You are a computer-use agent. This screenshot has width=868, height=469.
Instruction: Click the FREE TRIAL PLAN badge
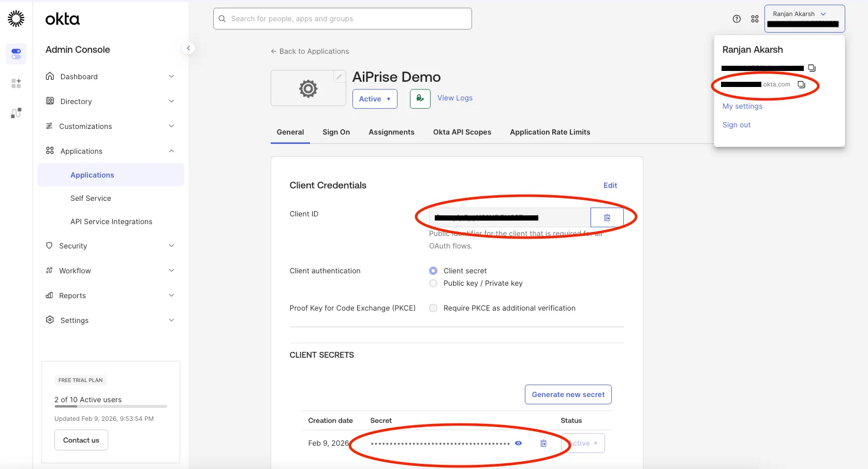80,380
